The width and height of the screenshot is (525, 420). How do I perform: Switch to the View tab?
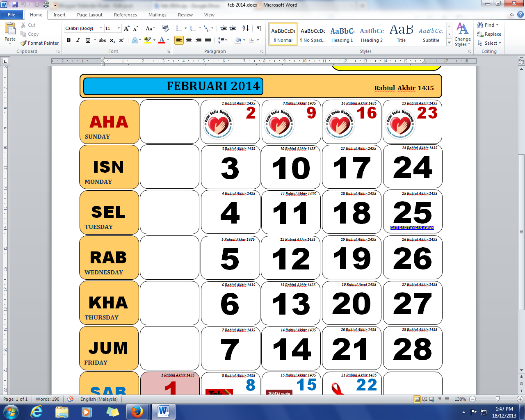coord(209,15)
